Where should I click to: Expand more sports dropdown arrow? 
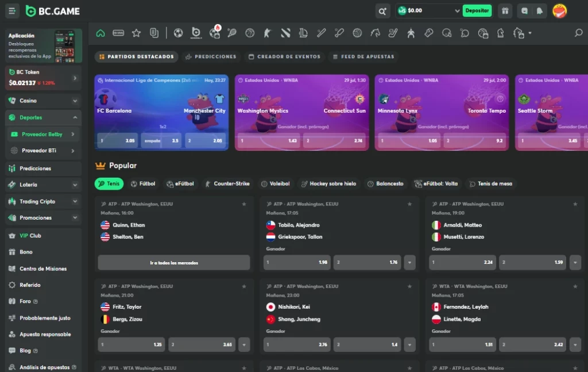click(x=530, y=33)
